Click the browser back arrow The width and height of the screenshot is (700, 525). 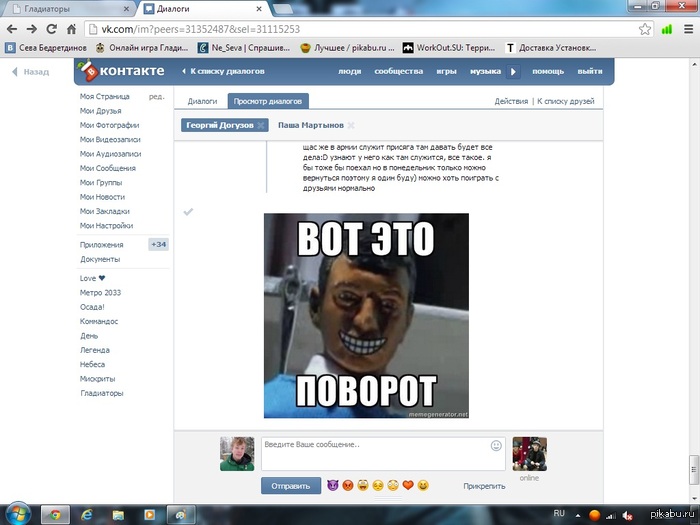(x=12, y=29)
